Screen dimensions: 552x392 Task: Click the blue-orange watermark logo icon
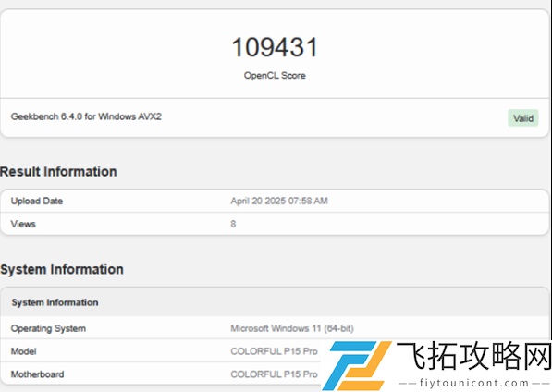(x=357, y=365)
